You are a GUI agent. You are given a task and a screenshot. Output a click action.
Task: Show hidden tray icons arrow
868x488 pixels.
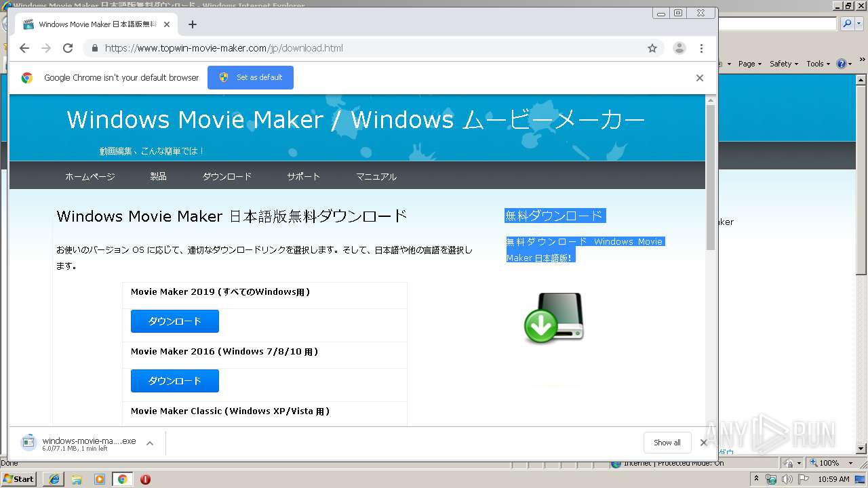[757, 479]
